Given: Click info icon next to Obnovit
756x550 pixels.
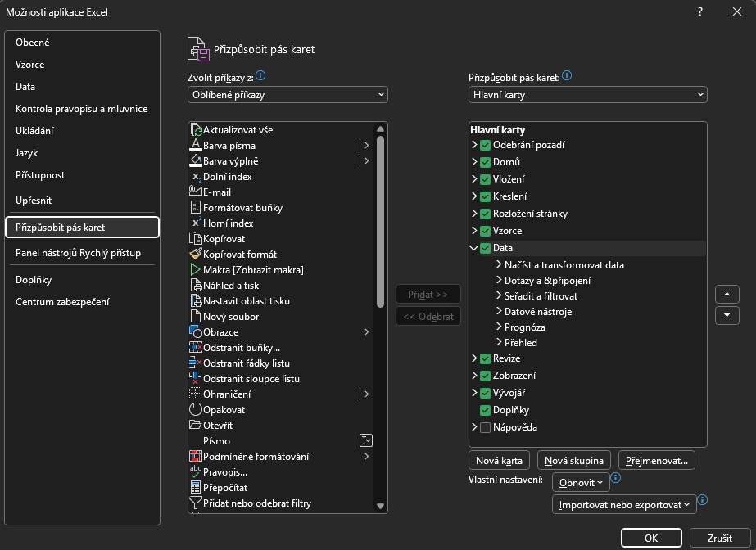Looking at the screenshot, I should pos(616,478).
